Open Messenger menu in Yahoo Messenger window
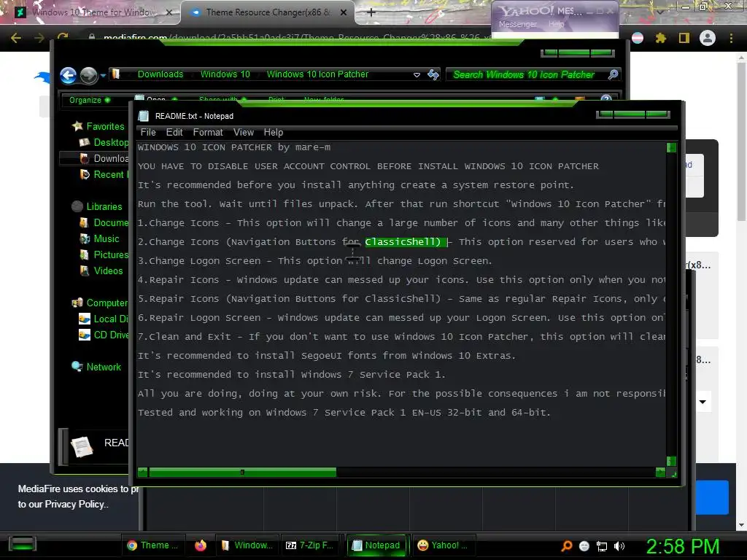This screenshot has height=560, width=747. pyautogui.click(x=518, y=24)
